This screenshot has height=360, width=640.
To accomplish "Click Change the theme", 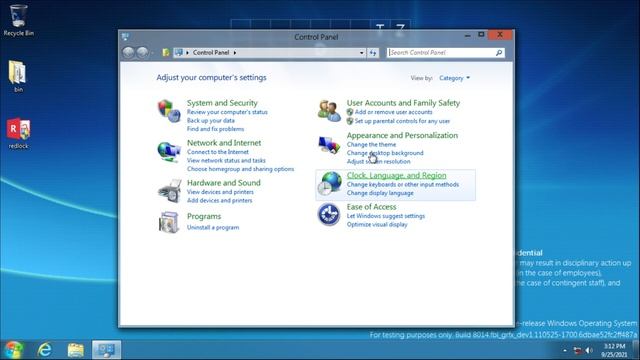I will pyautogui.click(x=371, y=144).
